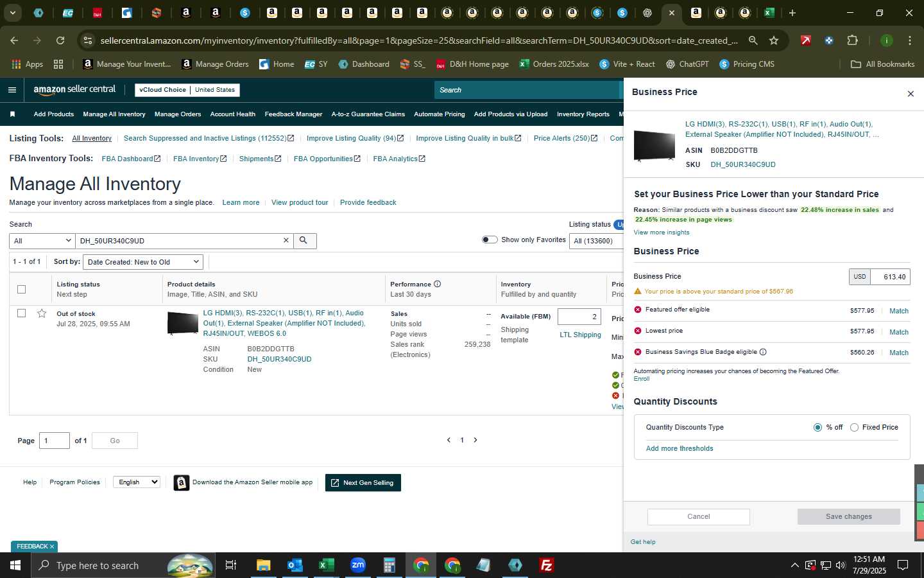The image size is (924, 578).
Task: Click the bookmark flag icon in navigation bar
Action: (x=12, y=114)
